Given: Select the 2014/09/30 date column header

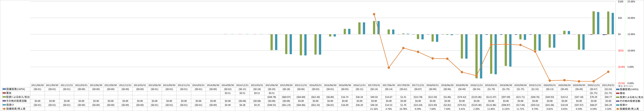Looking at the screenshot, I should point(228,85).
